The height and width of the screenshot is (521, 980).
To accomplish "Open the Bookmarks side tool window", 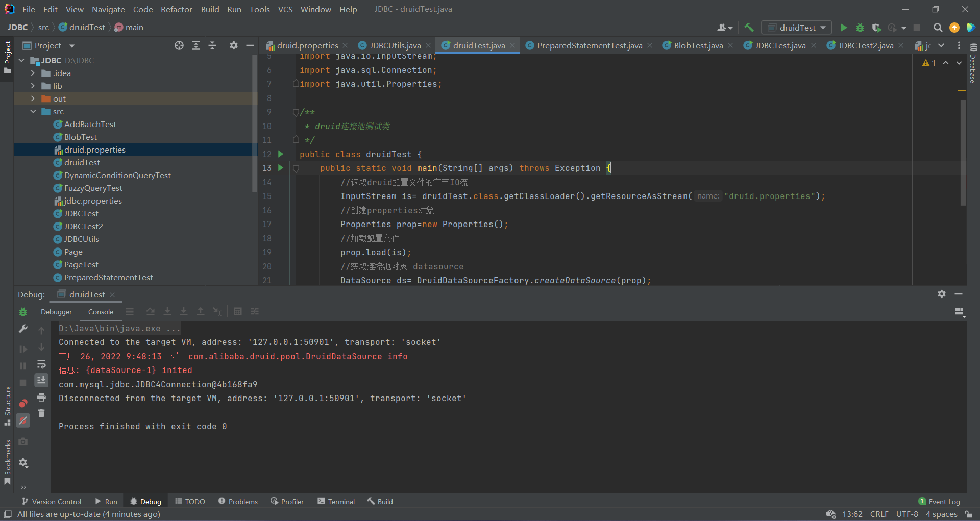I will 7,462.
